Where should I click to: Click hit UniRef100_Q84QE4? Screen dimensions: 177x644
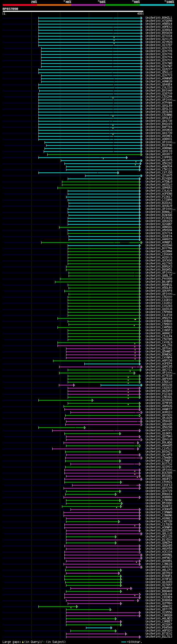point(159,85)
